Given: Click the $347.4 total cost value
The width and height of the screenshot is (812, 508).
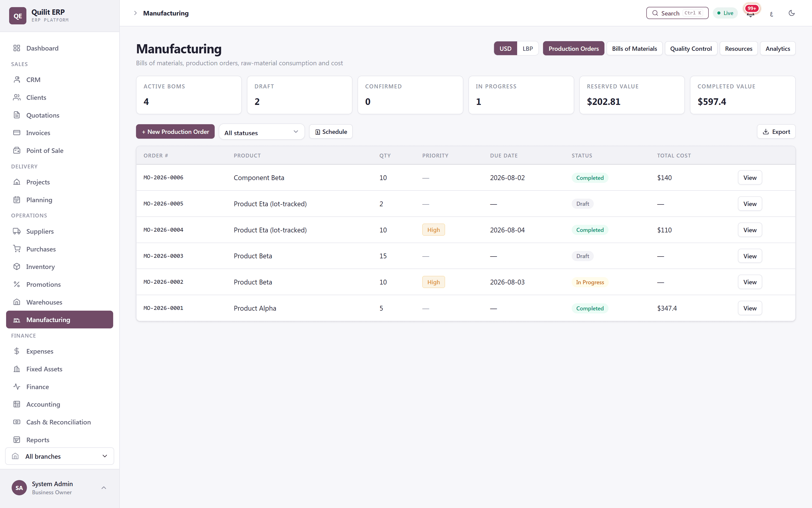Looking at the screenshot, I should 667,308.
